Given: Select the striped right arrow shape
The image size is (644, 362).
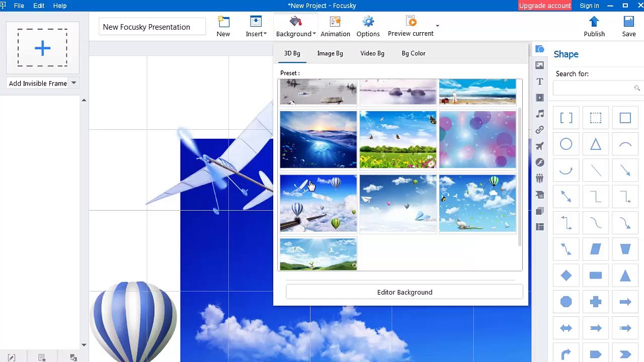Looking at the screenshot, I should [x=625, y=328].
